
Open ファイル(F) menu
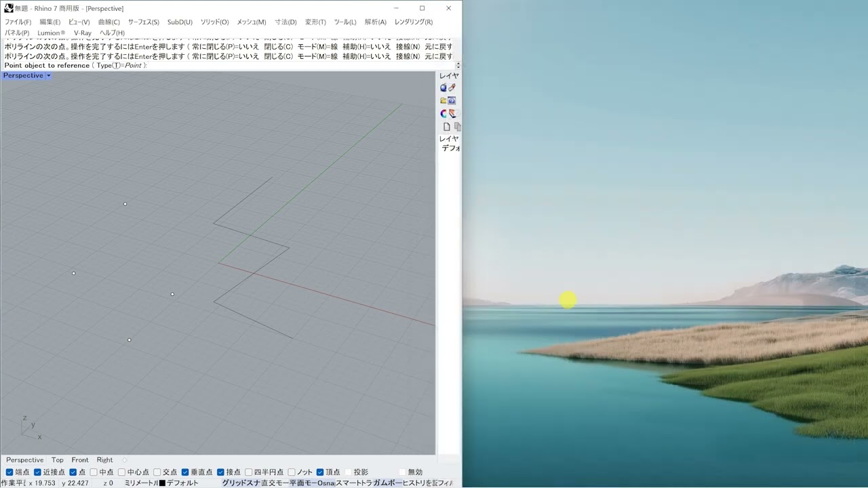(18, 22)
